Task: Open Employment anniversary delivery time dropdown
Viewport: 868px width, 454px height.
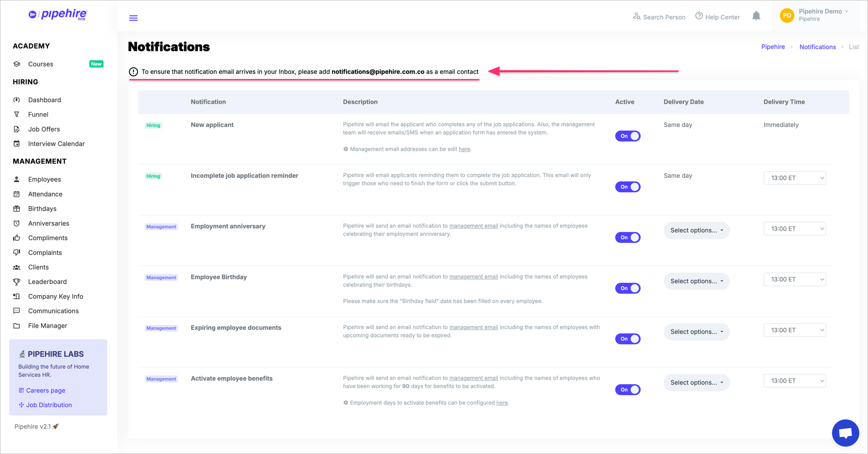Action: tap(794, 229)
